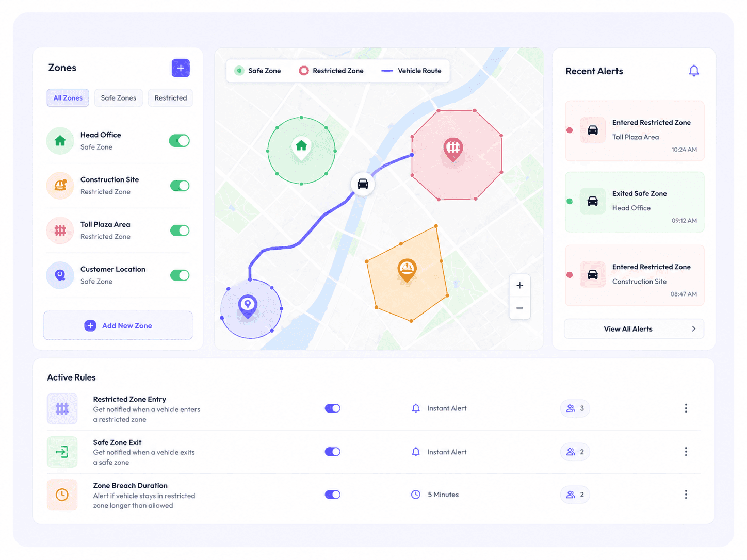Click car icon in Exited Safe Zone alert
Viewport: 747px width, 560px height.
coord(593,201)
